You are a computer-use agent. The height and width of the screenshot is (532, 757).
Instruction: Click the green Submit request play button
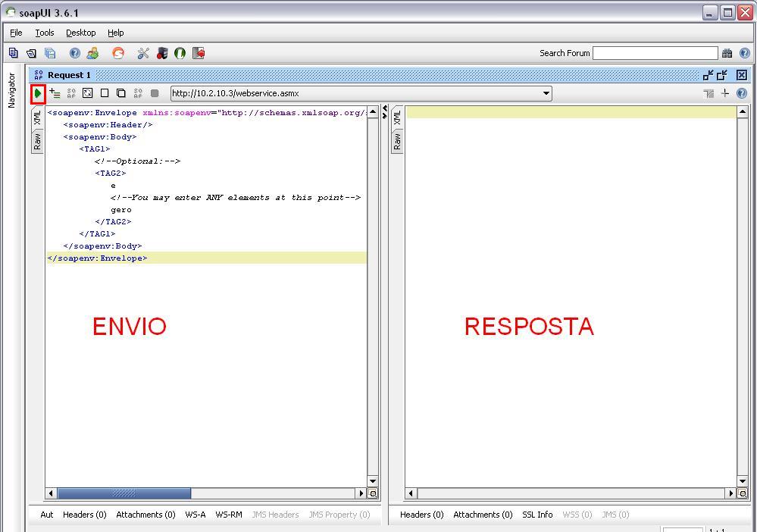38,93
